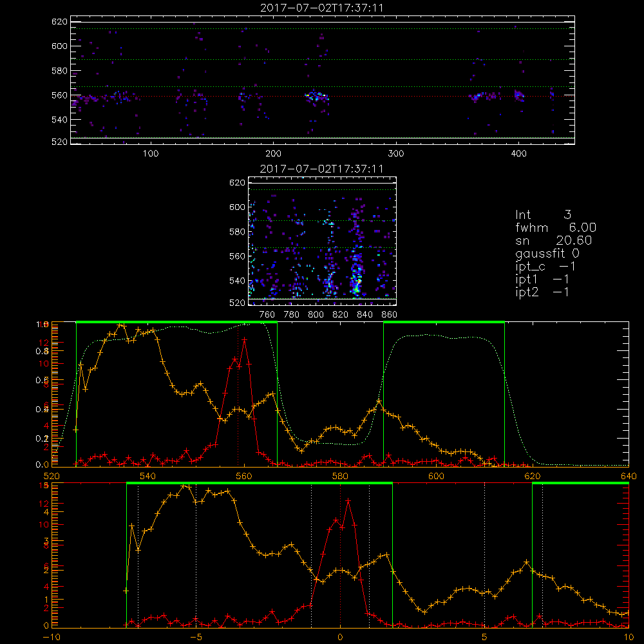The height and width of the screenshot is (644, 644).
Task: Select the 'Int 3' readout line
Action: point(544,214)
